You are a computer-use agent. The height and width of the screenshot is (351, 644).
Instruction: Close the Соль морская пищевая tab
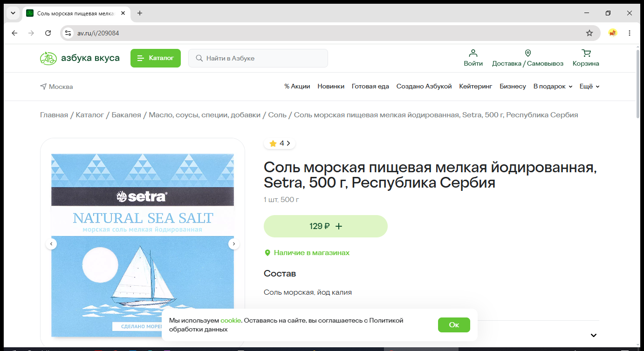coord(123,13)
